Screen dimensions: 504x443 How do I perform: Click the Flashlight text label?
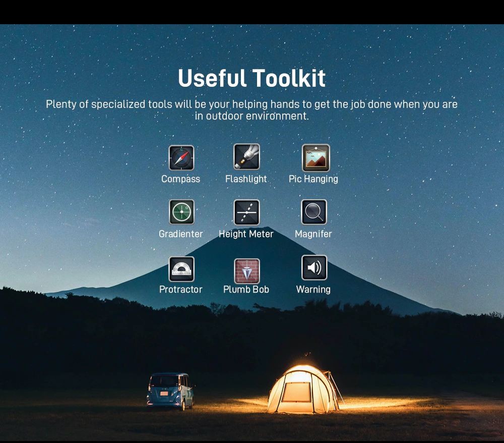tap(246, 179)
